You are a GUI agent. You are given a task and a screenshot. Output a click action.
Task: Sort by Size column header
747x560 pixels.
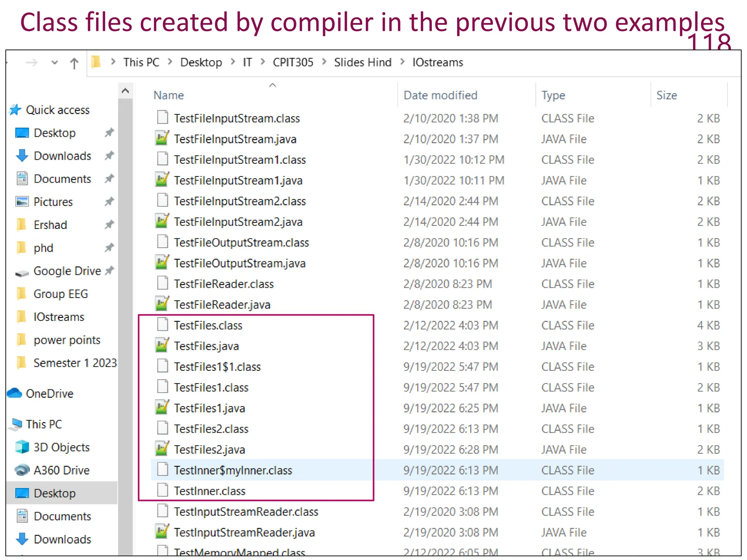666,95
